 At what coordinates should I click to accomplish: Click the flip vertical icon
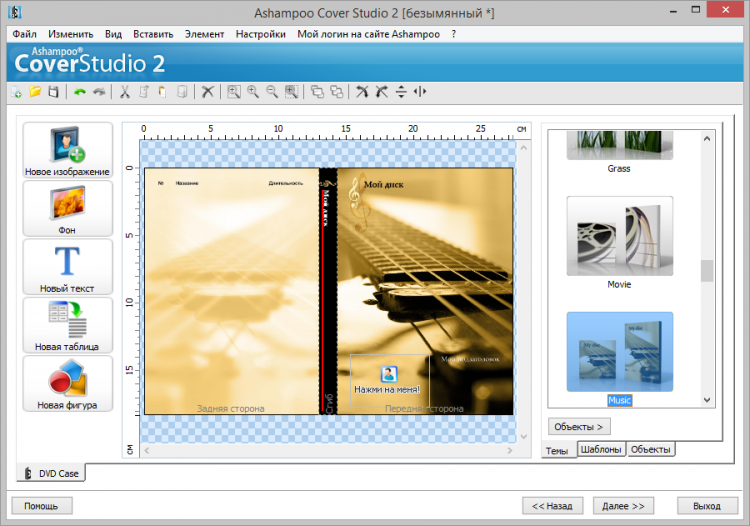pos(401,92)
